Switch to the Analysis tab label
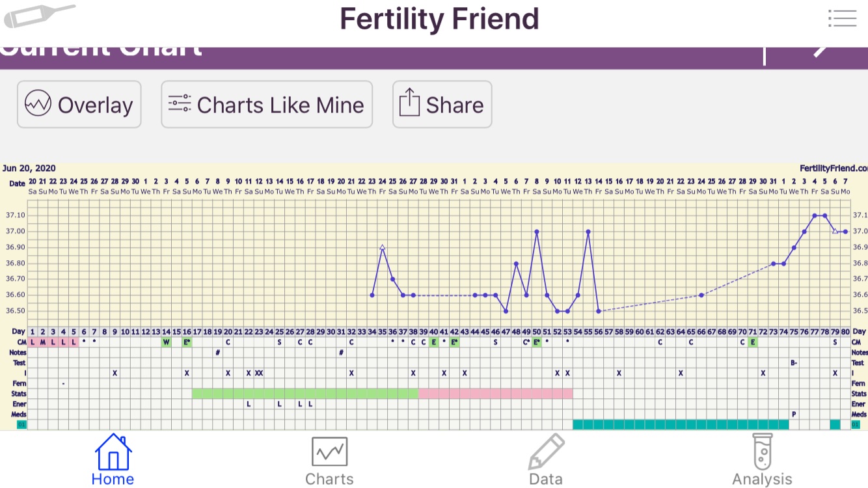868x488 pixels. (762, 480)
